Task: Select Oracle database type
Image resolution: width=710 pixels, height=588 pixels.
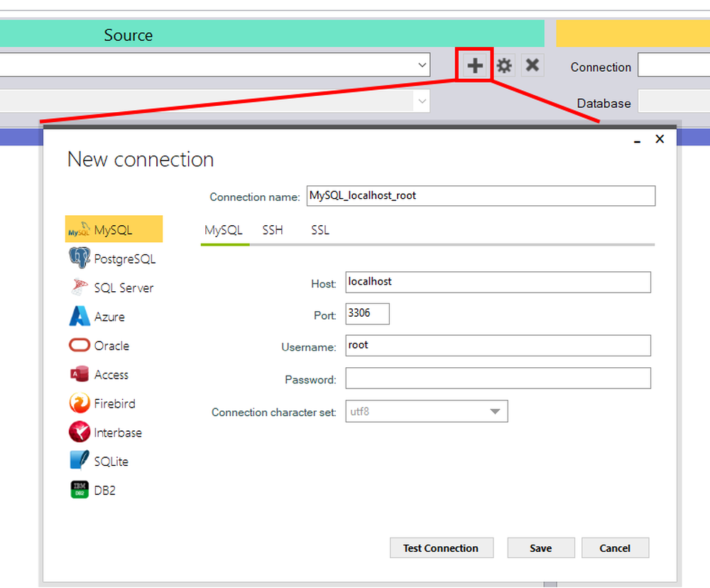Action: point(99,345)
